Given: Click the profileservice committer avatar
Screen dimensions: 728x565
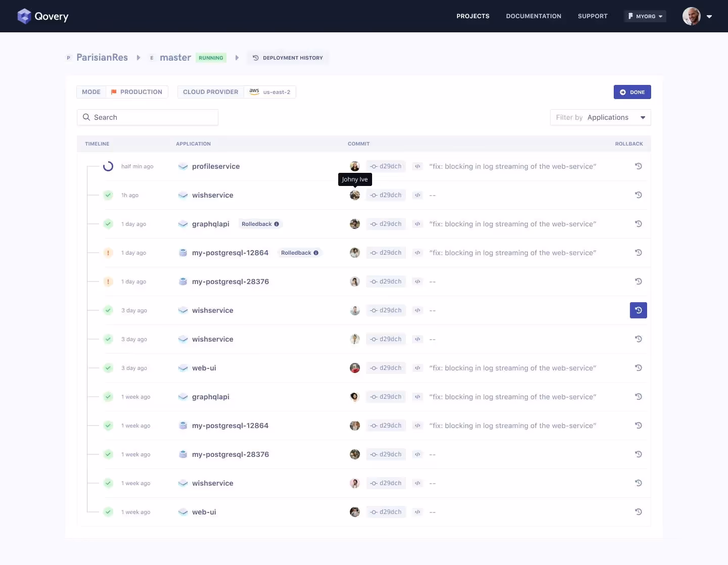Looking at the screenshot, I should point(355,166).
